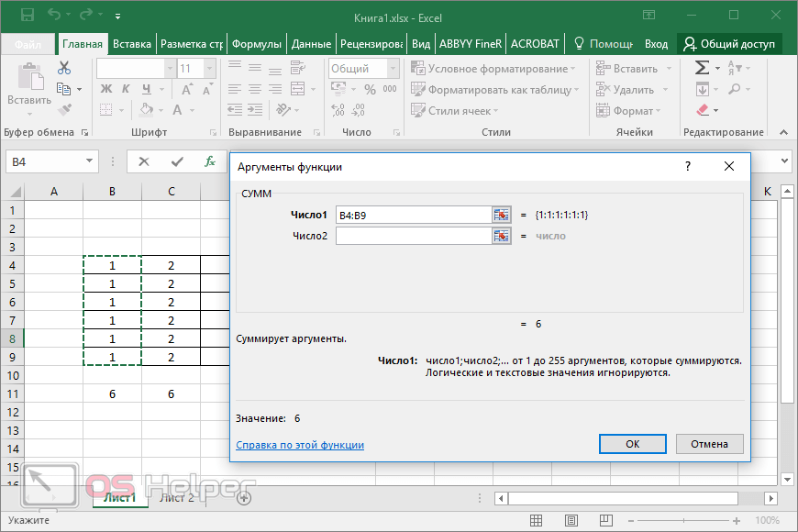Switch to the Лист 2 sheet tab
Viewport: 798px width, 532px height.
177,498
